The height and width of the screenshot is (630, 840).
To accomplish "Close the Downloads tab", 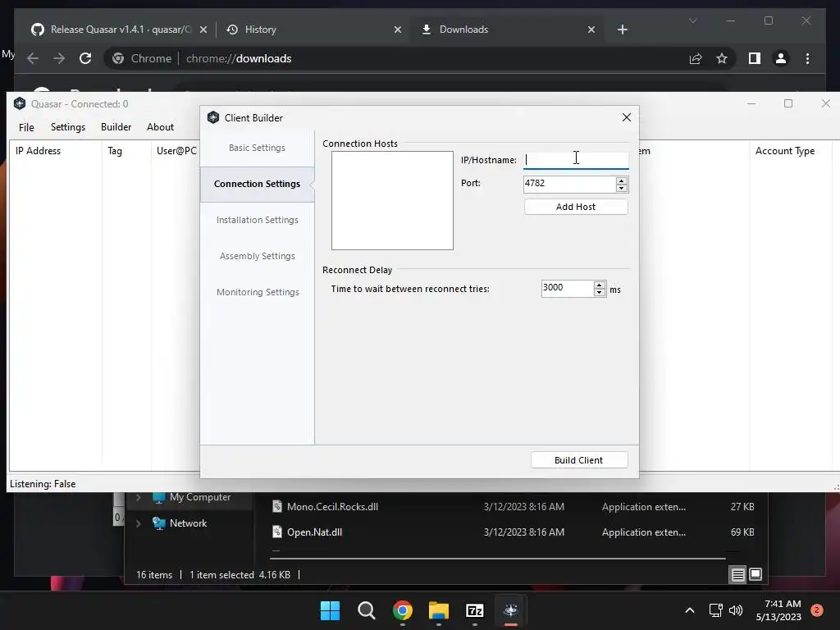I will click(591, 30).
